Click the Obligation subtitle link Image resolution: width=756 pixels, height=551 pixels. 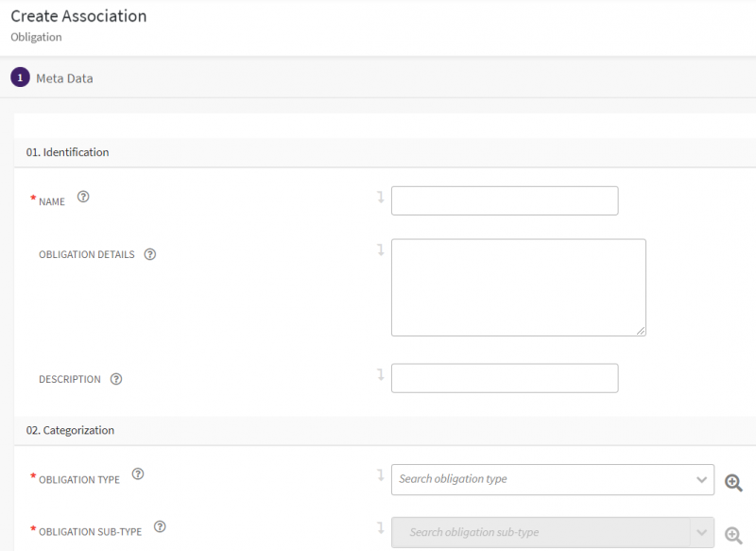(x=36, y=37)
